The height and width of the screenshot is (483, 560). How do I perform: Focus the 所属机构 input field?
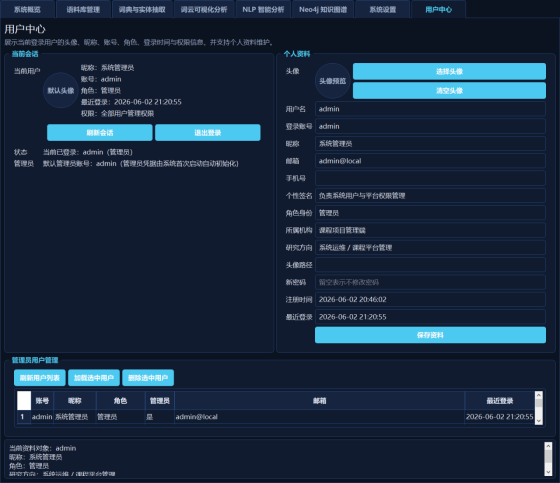click(430, 230)
